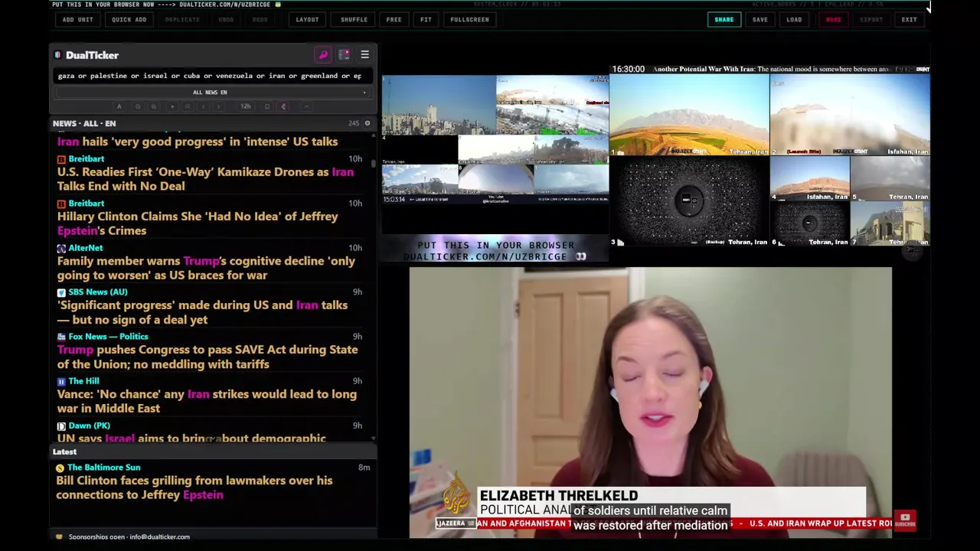Open the ALL NEWS EN dropdown
This screenshot has height=551, width=980.
point(210,93)
